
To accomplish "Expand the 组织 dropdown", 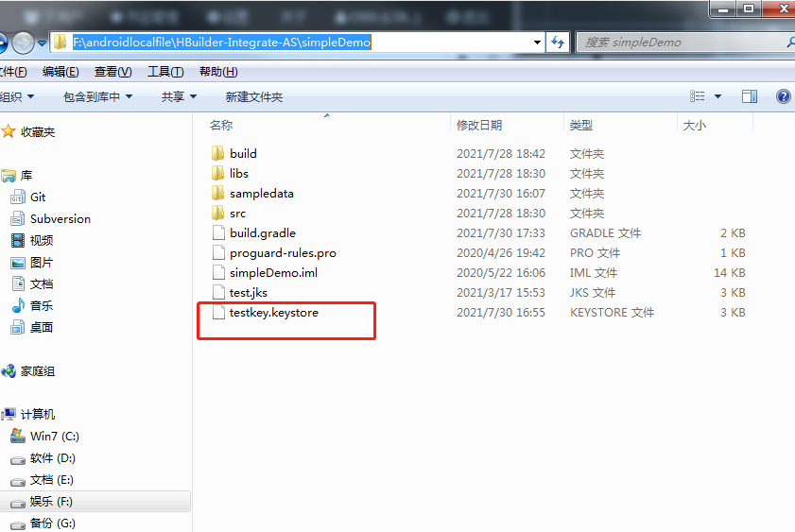I will 17,96.
